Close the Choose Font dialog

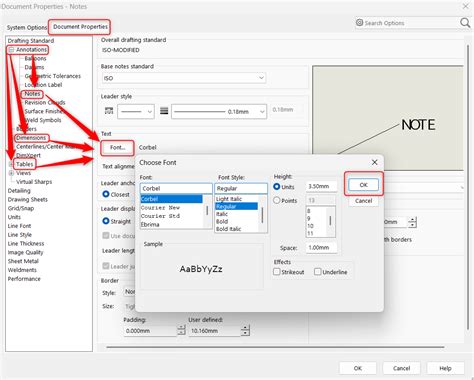pyautogui.click(x=374, y=162)
